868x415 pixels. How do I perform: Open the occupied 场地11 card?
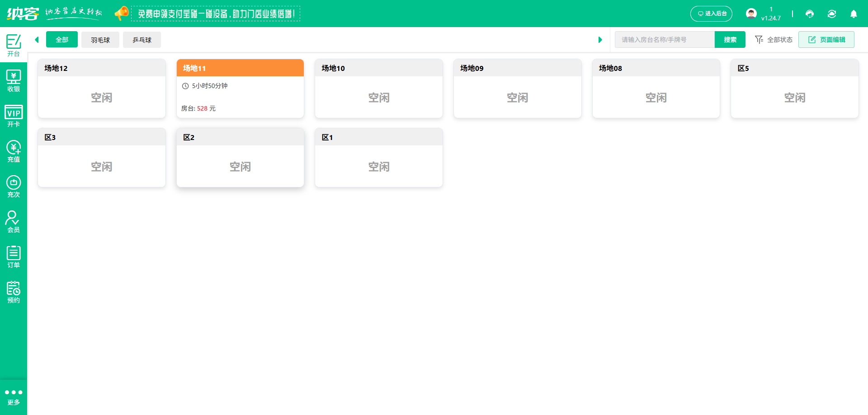pyautogui.click(x=240, y=89)
